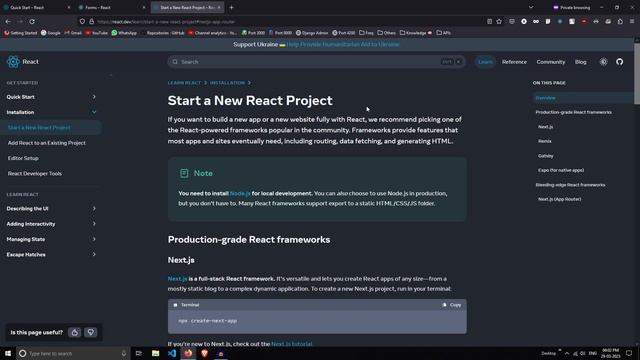
Task: Open Brave browser from the taskbar
Action: (204, 353)
